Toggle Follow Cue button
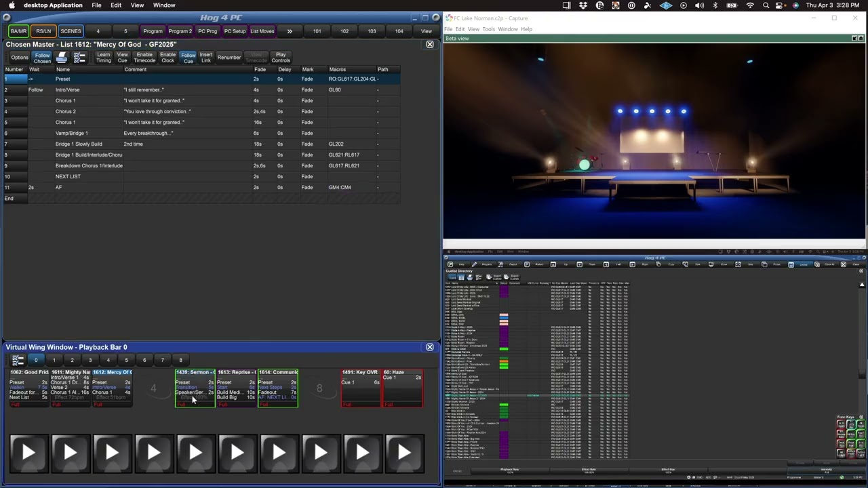The image size is (868, 488). pos(188,58)
